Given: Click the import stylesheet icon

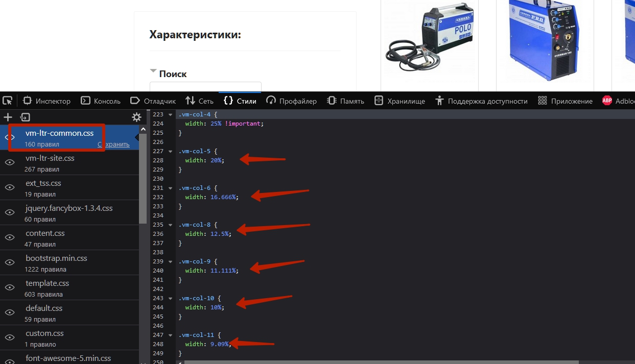Looking at the screenshot, I should pos(25,117).
